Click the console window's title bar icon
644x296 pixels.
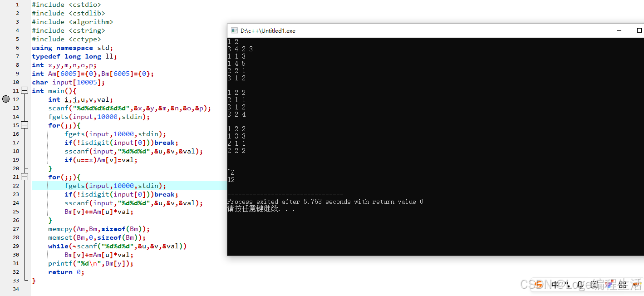235,30
